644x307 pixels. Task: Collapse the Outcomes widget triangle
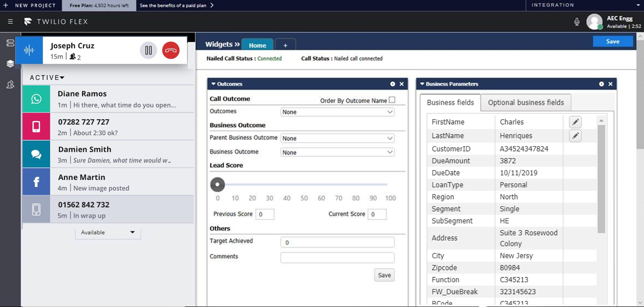213,84
